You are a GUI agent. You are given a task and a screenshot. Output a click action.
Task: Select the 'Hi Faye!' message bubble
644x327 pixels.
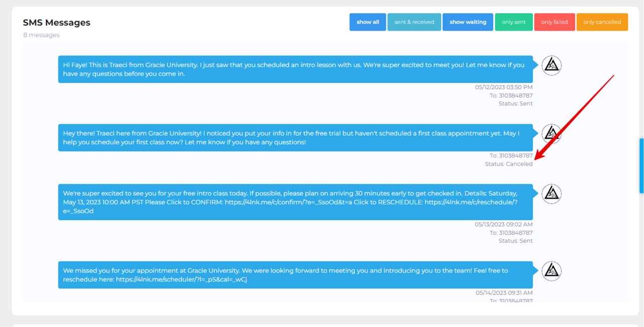(295, 69)
